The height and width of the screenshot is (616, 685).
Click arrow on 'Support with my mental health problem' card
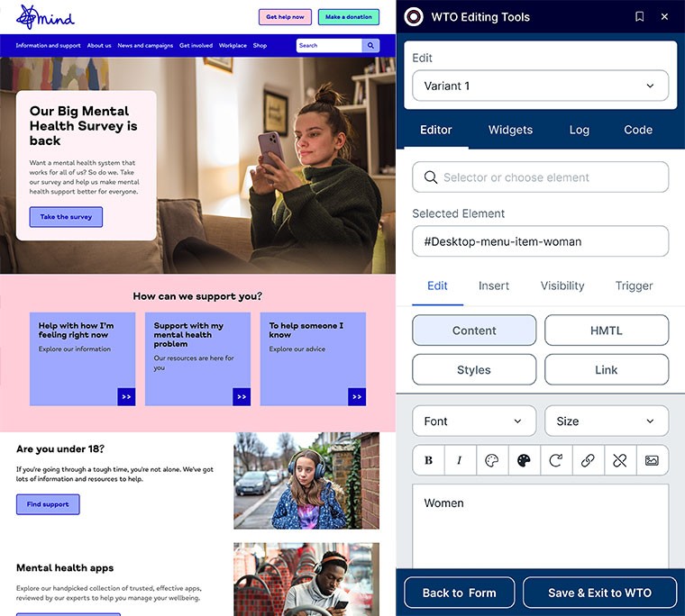click(242, 397)
